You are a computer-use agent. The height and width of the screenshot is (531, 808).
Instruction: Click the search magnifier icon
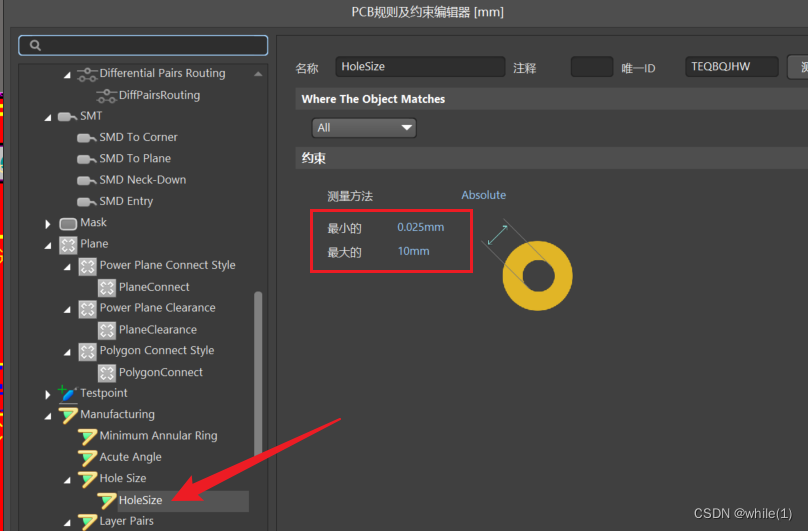point(34,46)
